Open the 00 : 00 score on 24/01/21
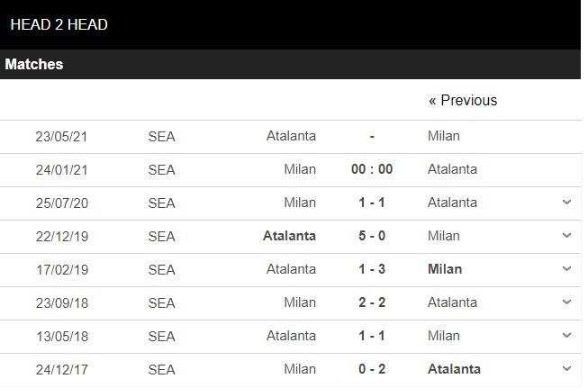588x388 pixels. pyautogui.click(x=372, y=169)
